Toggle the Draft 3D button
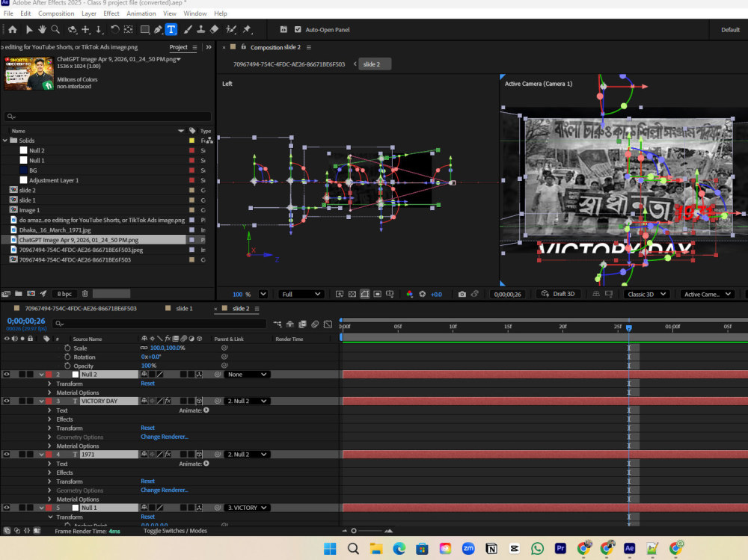The width and height of the screenshot is (748, 560). point(558,295)
